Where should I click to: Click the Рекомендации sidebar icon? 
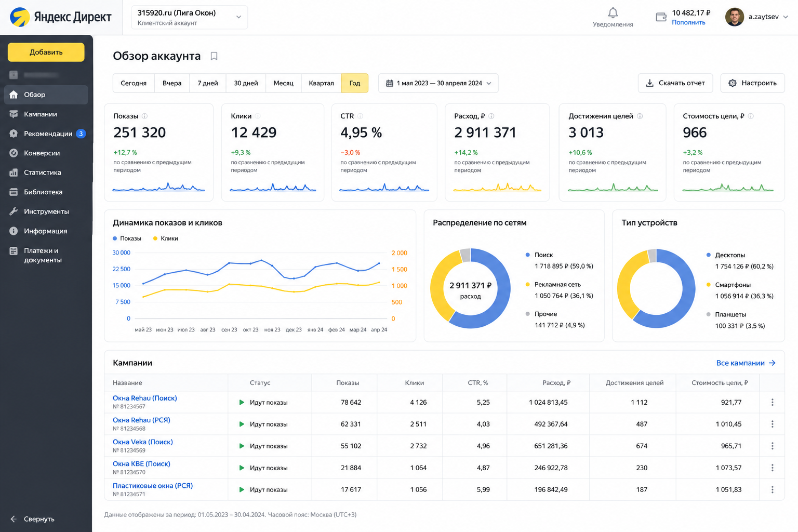point(14,134)
